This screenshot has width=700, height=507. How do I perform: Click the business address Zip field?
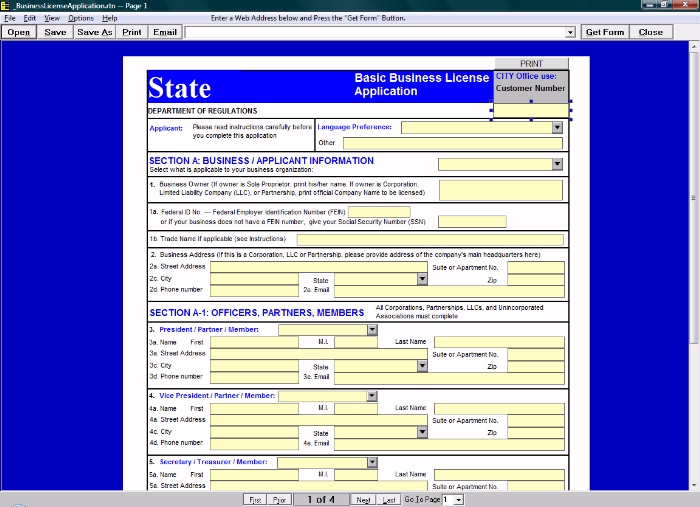536,280
